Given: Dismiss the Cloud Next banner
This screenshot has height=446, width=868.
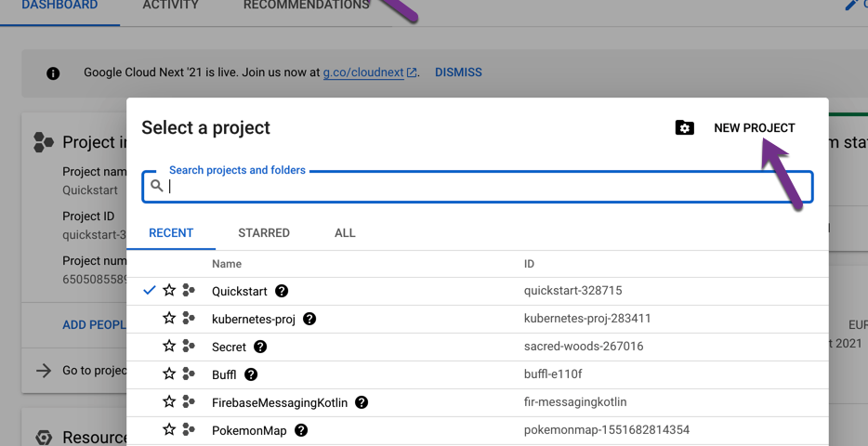Looking at the screenshot, I should coord(458,72).
